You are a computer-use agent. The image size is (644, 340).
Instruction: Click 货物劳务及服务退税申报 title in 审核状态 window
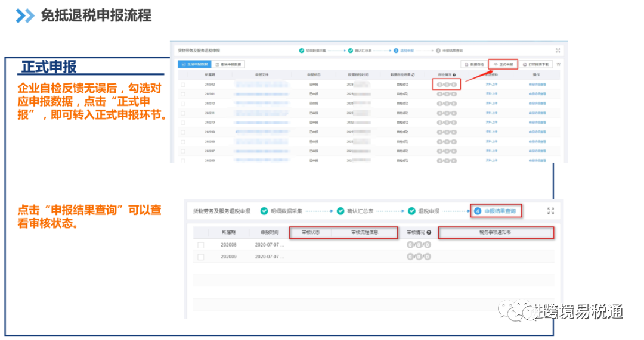click(x=221, y=211)
